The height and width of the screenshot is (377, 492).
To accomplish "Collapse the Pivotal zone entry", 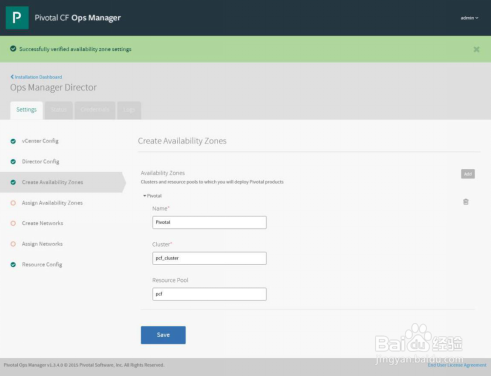I will (152, 196).
